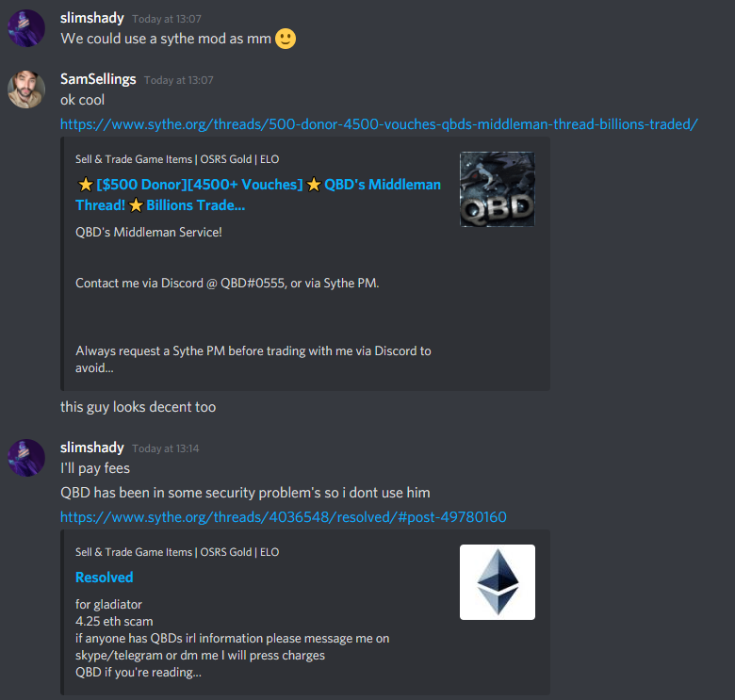Click the smiley emoji after 'mm'
The image size is (735, 700).
pyautogui.click(x=286, y=39)
